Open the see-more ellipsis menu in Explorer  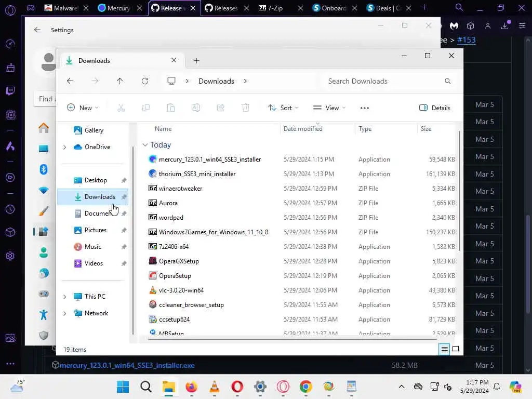(365, 108)
